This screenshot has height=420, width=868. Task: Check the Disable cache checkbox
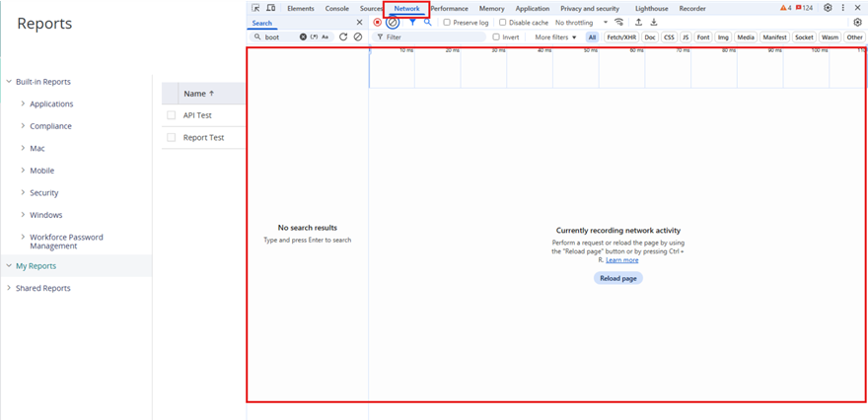(x=503, y=23)
